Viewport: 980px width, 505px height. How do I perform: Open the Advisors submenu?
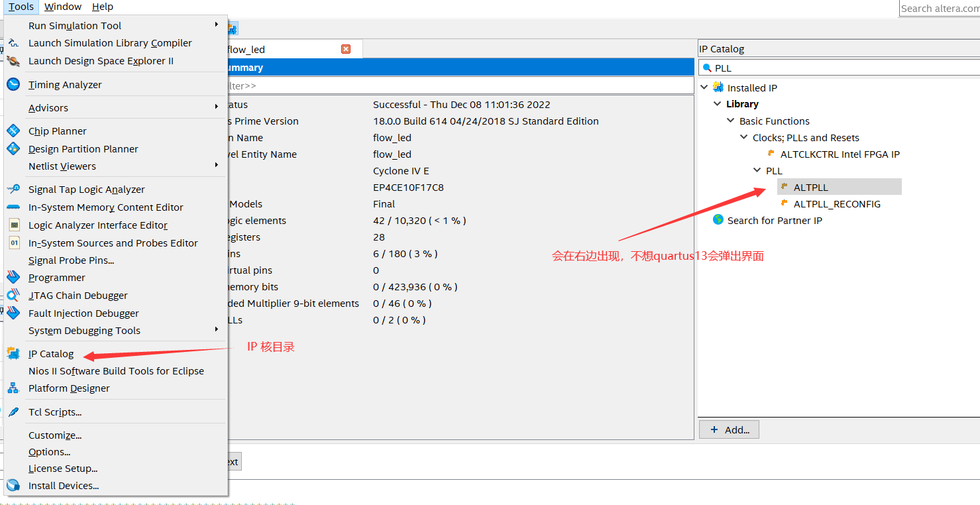tap(116, 108)
